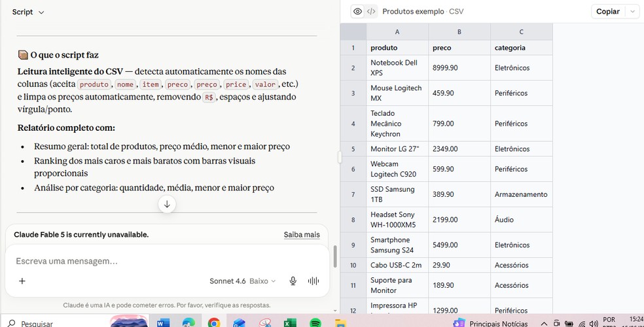Viewport: 644px width, 327px height.
Task: Open the battery tray icon
Action: tap(569, 324)
